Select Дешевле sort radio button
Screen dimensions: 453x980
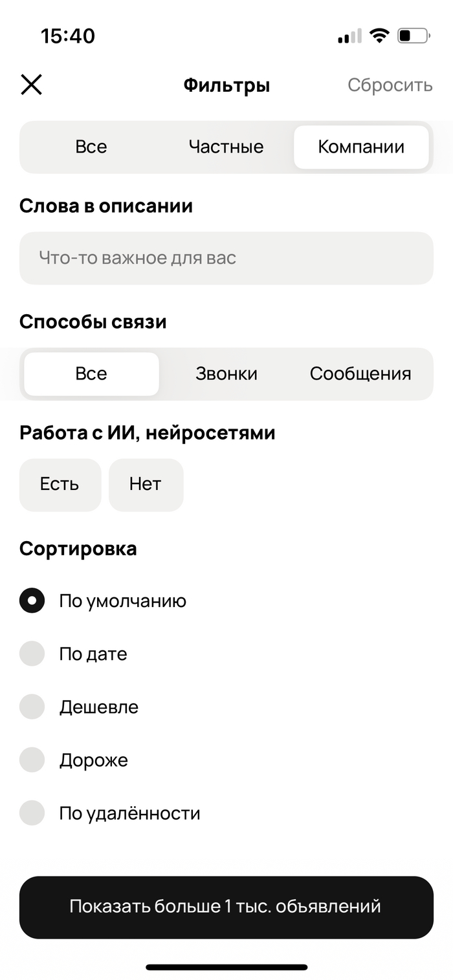click(x=32, y=707)
